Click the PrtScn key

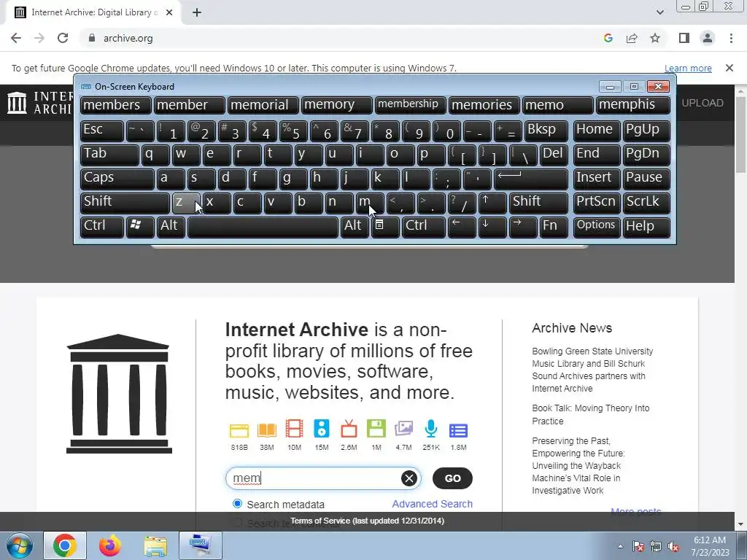tap(597, 203)
